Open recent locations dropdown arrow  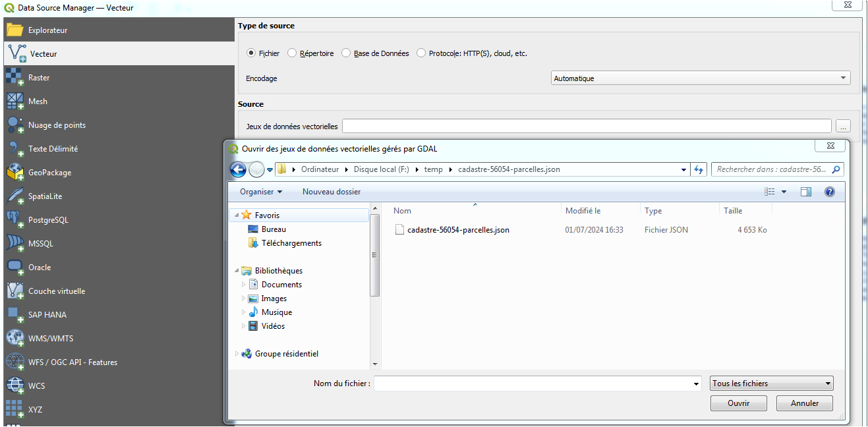pos(270,170)
